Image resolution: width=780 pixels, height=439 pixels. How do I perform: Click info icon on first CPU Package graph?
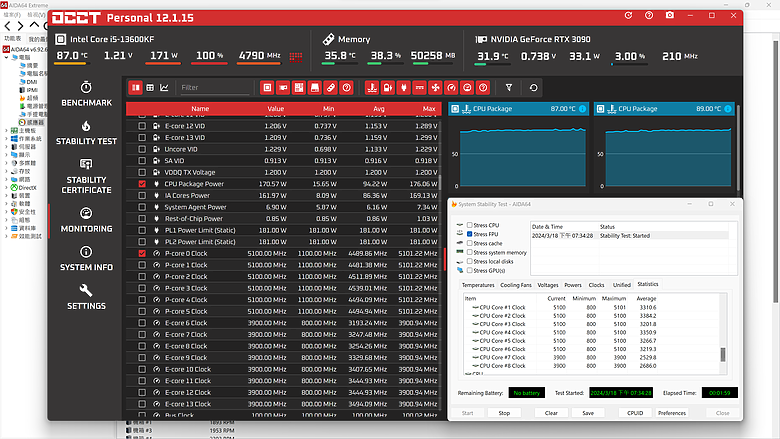582,108
